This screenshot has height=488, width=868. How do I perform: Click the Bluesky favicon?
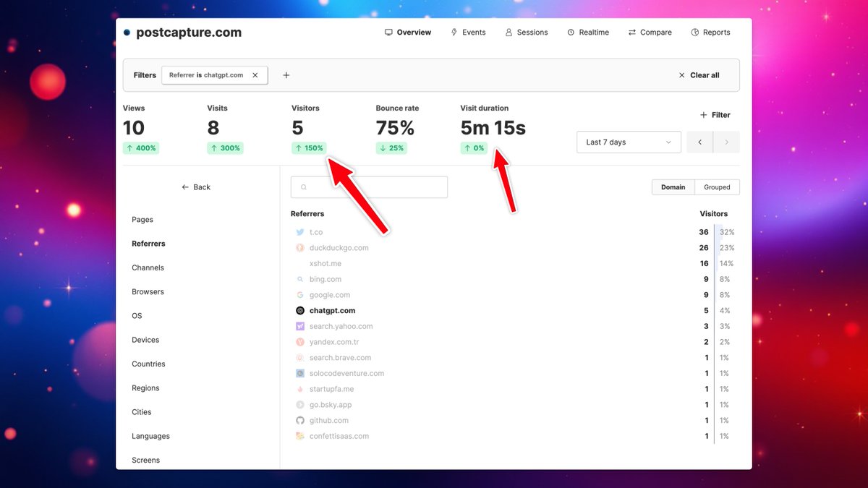pos(300,405)
